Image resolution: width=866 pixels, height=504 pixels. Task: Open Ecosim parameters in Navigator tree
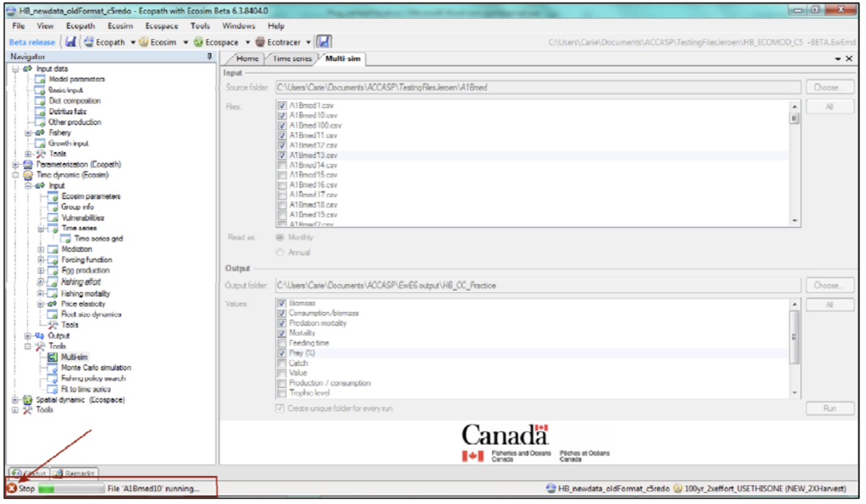[x=90, y=196]
